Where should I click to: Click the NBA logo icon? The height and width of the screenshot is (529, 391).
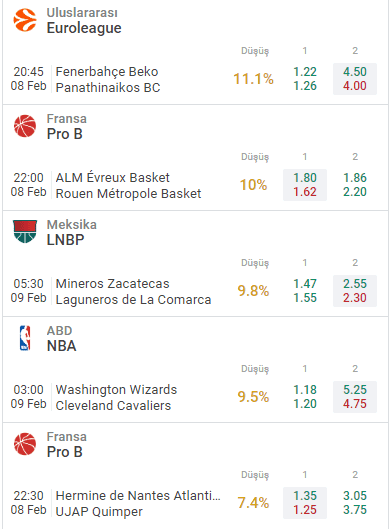click(x=25, y=338)
